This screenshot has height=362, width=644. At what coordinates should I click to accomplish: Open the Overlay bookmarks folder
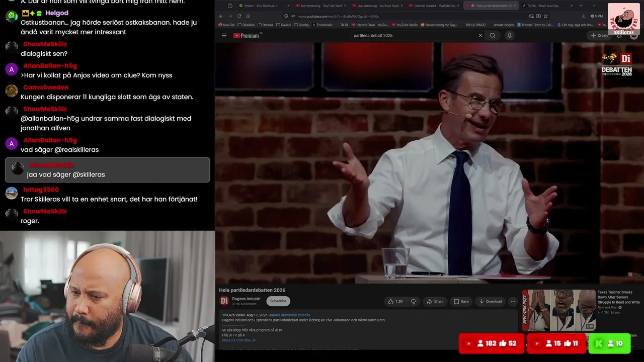302,25
